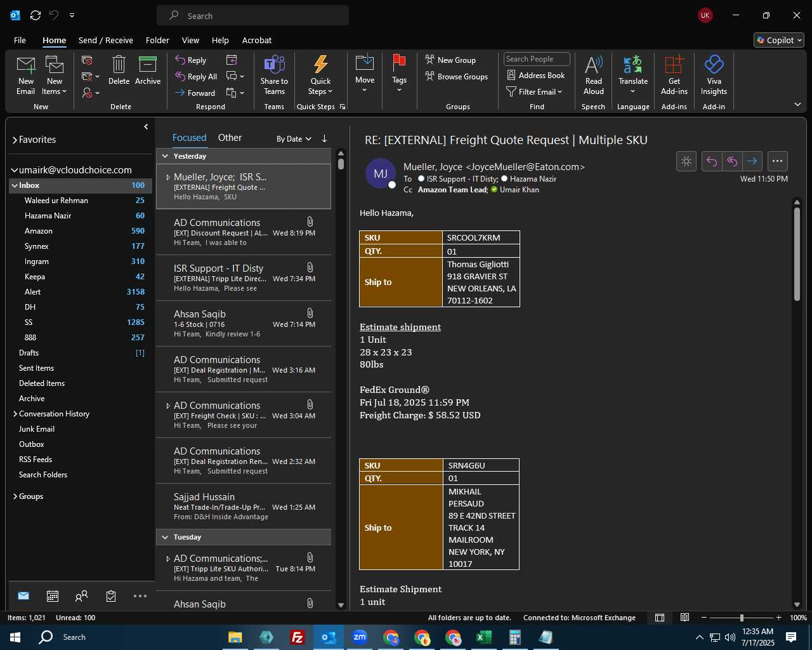Viewport: 812px width, 650px height.
Task: Delete the selected message
Action: pos(119,70)
